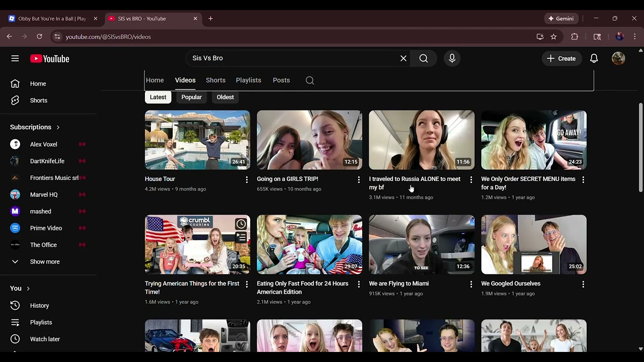Switch to channel Home tab
The height and width of the screenshot is (362, 644).
click(x=155, y=80)
